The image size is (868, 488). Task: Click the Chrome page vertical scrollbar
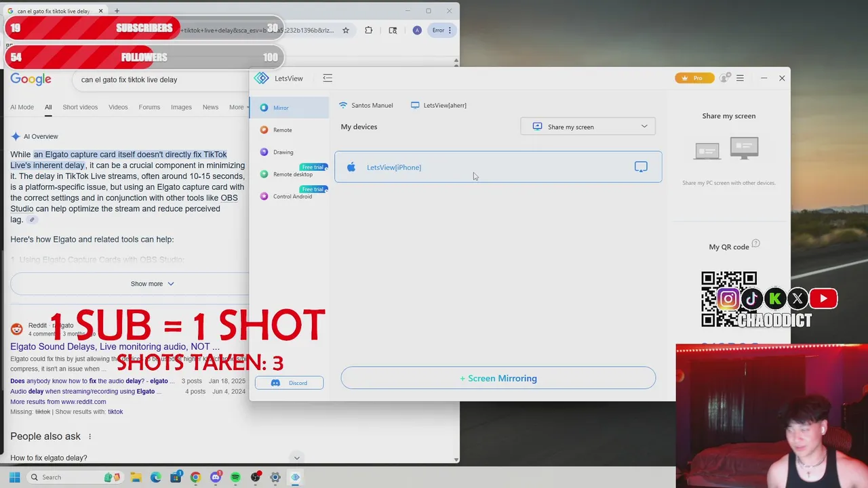456,260
